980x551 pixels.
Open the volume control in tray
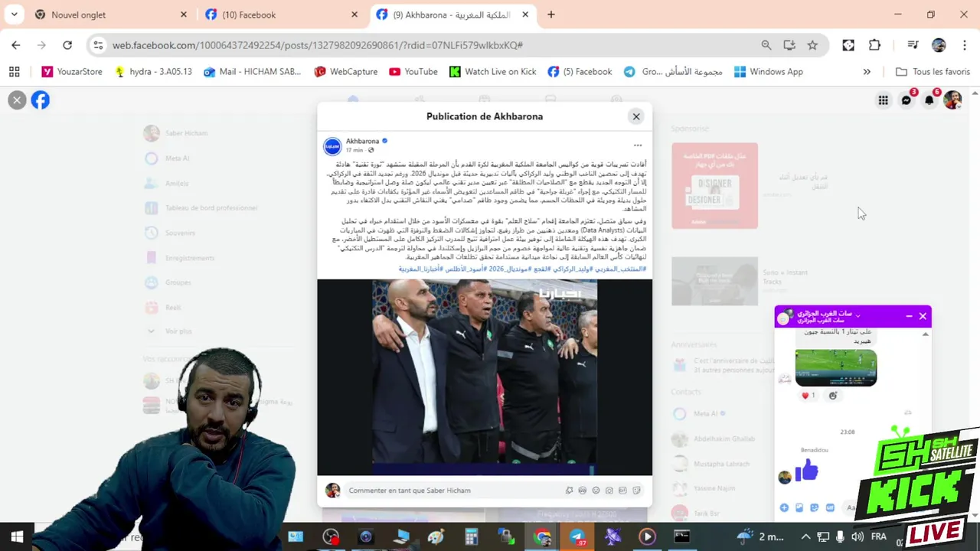[857, 536]
